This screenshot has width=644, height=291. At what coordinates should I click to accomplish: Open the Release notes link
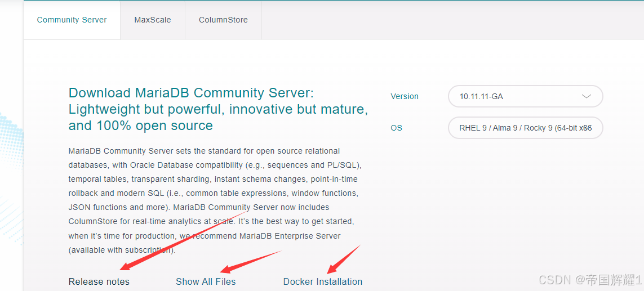tap(99, 281)
